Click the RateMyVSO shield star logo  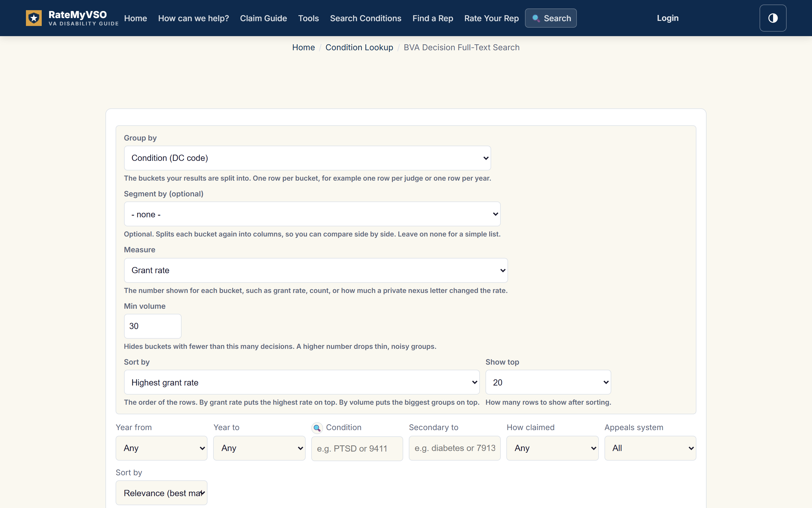point(34,18)
